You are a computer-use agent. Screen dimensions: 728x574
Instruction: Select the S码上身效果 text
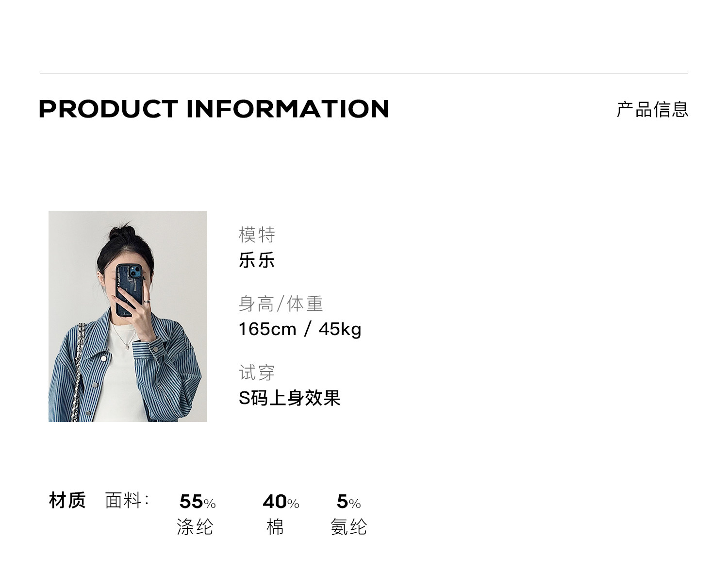point(289,398)
